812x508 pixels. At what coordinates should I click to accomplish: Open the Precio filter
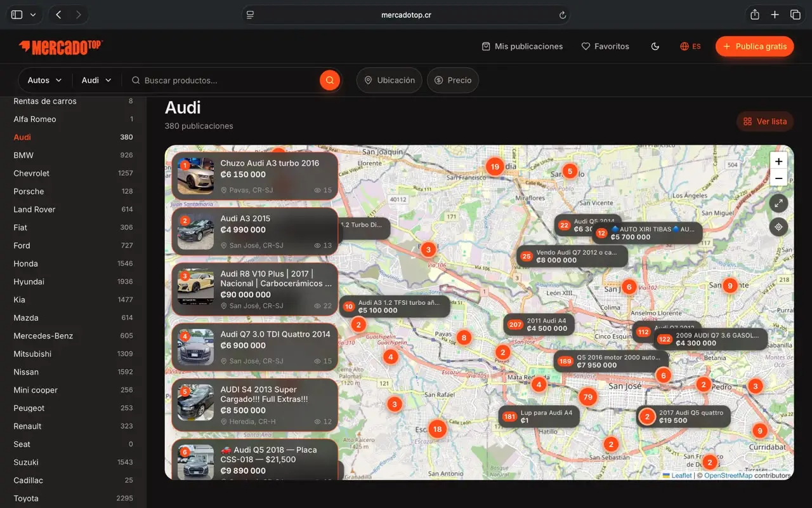pyautogui.click(x=453, y=80)
